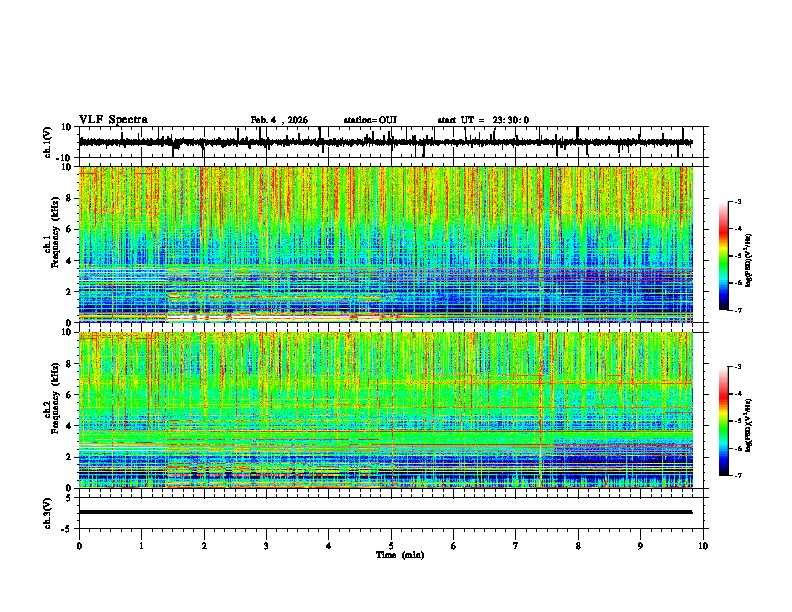This screenshot has height=612, width=792.
Task: Click the '6' kHz tick of ch.1 spectrogram
Action: click(x=69, y=229)
